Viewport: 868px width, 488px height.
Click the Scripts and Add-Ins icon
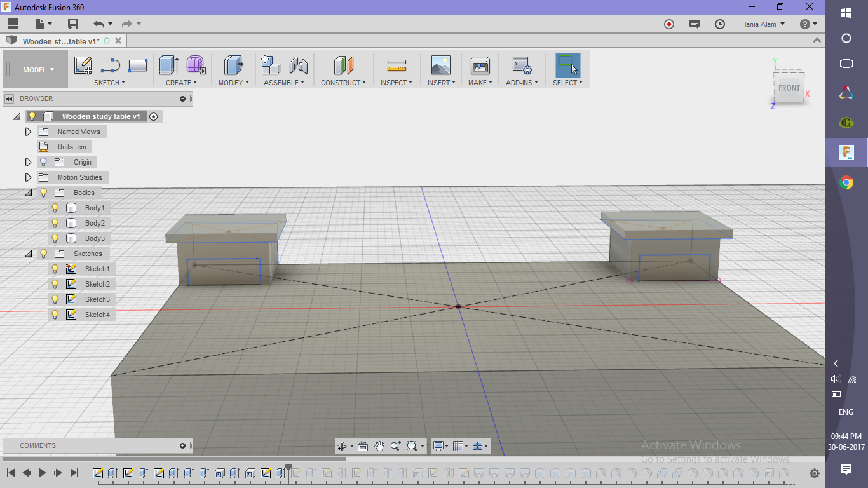pyautogui.click(x=522, y=65)
